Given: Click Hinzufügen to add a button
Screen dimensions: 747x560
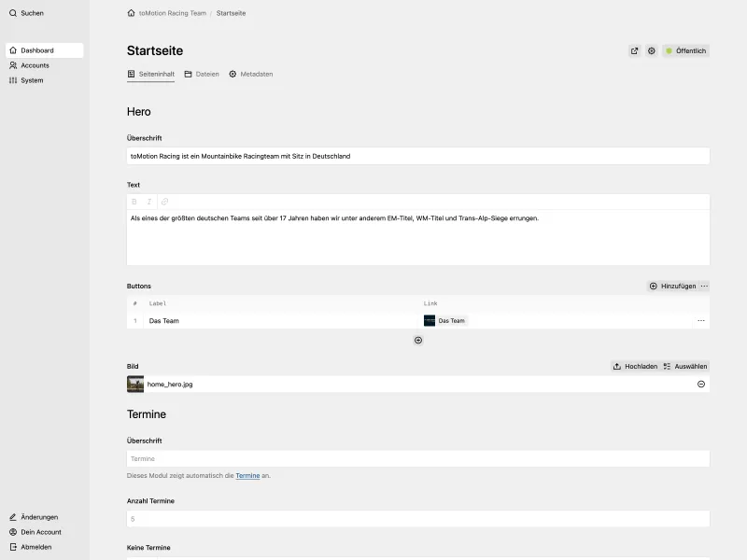Looking at the screenshot, I should click(x=672, y=286).
